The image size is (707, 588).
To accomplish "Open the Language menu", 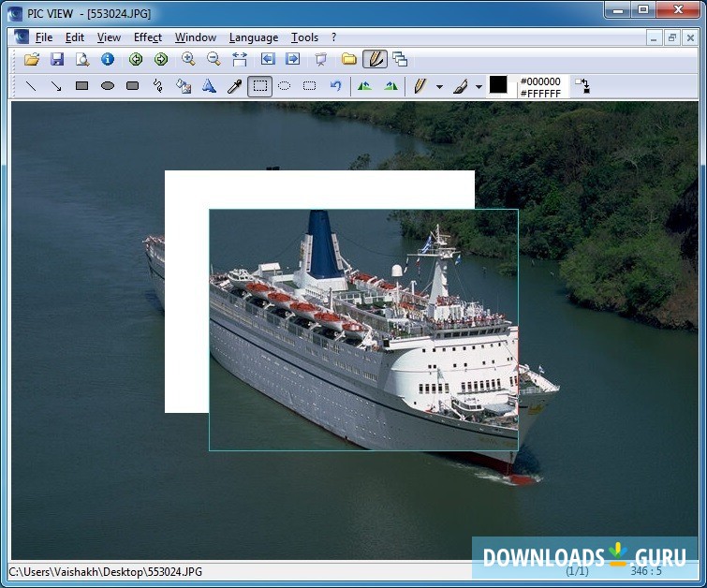I will click(253, 37).
